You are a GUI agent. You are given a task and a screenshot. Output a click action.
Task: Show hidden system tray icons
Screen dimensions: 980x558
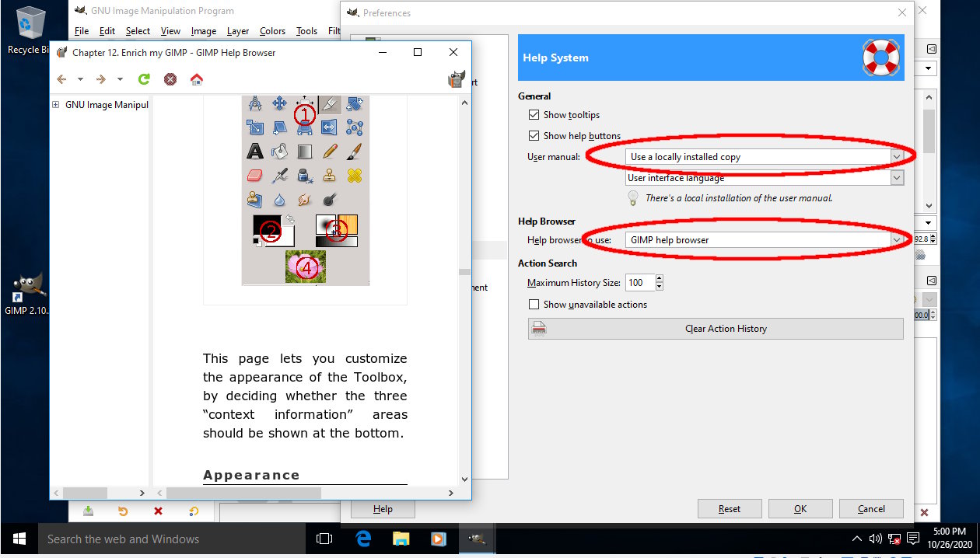[856, 539]
